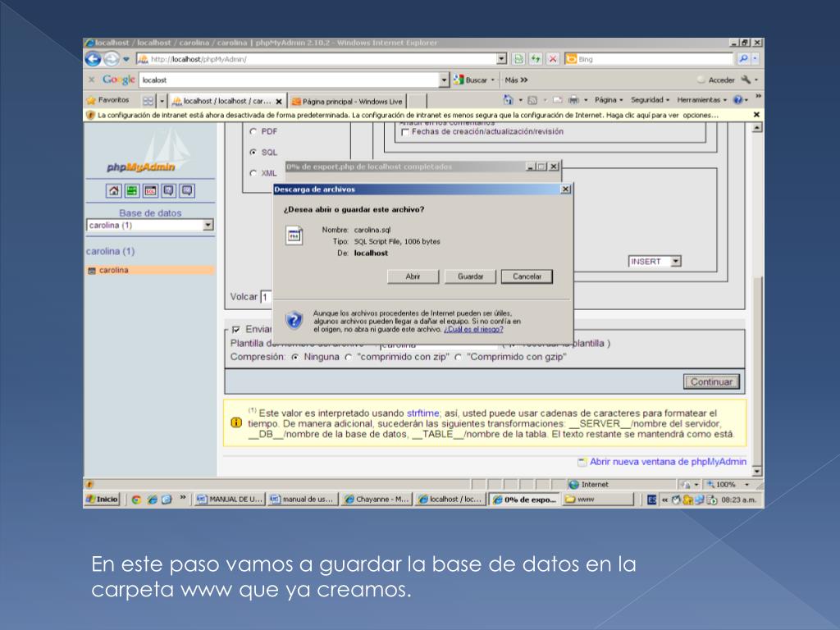Click the Continuar button

(x=711, y=382)
